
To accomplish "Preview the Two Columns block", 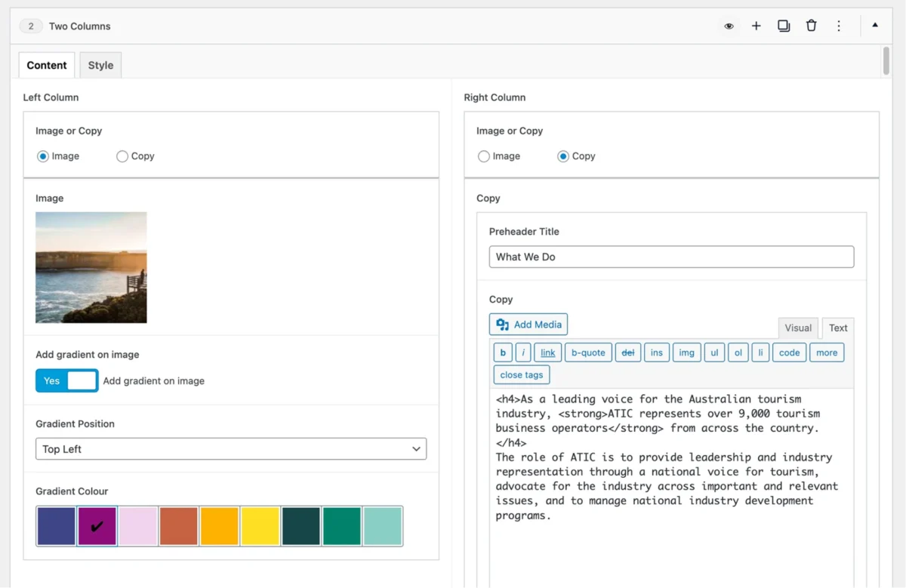I will (728, 26).
